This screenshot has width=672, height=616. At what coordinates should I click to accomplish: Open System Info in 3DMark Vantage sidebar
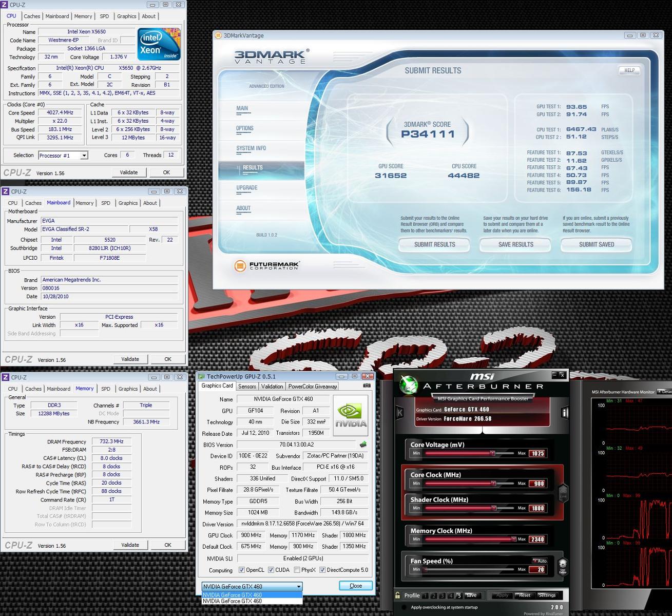tap(251, 148)
